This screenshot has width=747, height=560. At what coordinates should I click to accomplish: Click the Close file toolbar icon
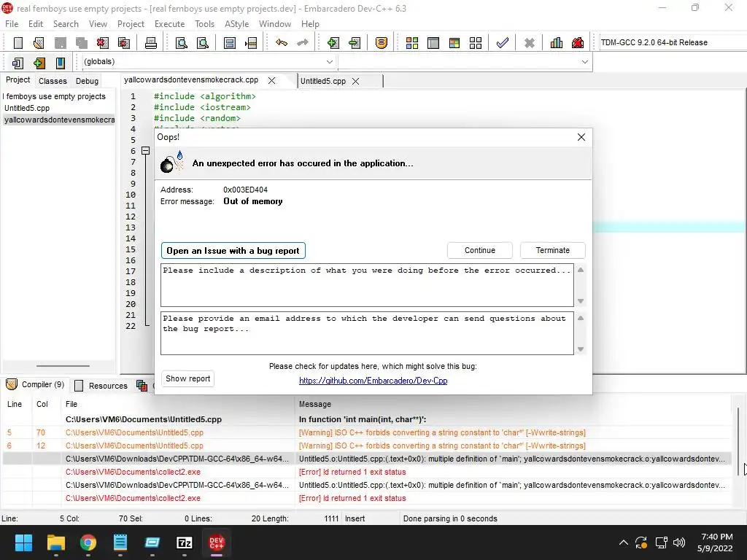(102, 43)
